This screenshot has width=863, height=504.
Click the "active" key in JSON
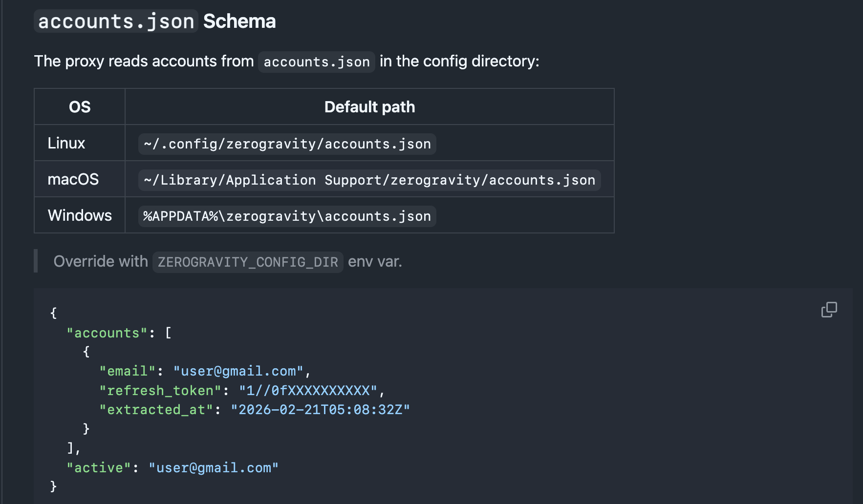pos(99,468)
